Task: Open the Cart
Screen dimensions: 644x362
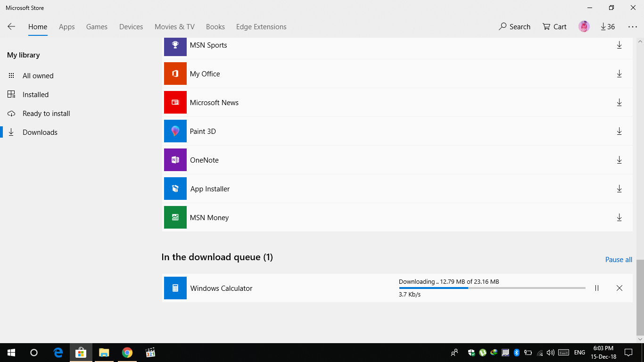Action: [554, 27]
